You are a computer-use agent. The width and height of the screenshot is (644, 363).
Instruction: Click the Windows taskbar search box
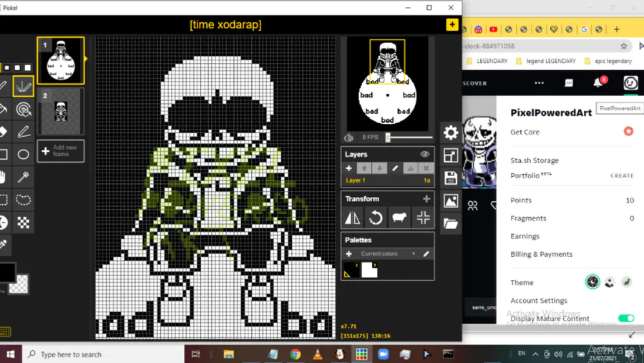click(x=102, y=354)
